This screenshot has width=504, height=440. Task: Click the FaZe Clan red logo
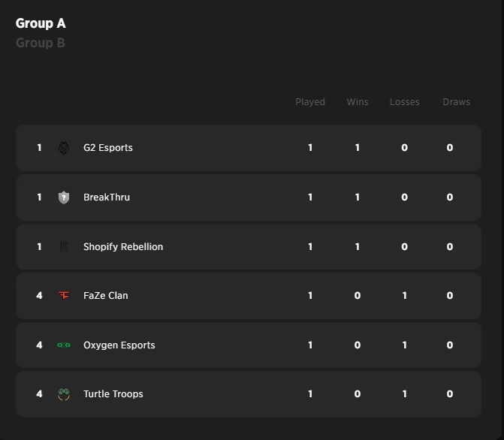[x=64, y=295]
